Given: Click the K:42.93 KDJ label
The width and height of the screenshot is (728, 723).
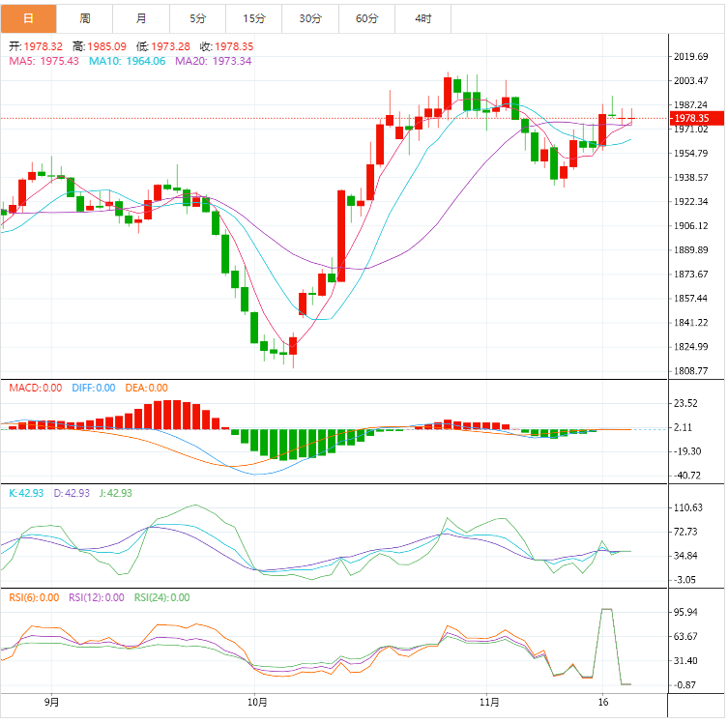Looking at the screenshot, I should point(26,493).
